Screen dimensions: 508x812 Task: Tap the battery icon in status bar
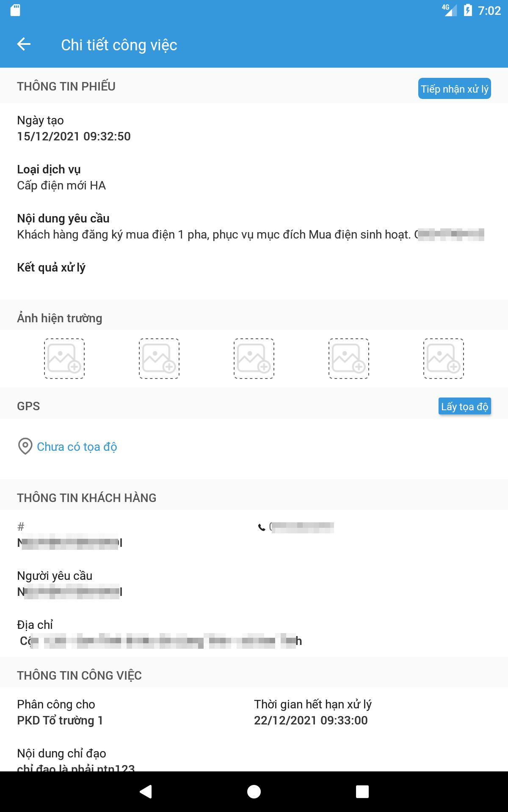tap(468, 10)
